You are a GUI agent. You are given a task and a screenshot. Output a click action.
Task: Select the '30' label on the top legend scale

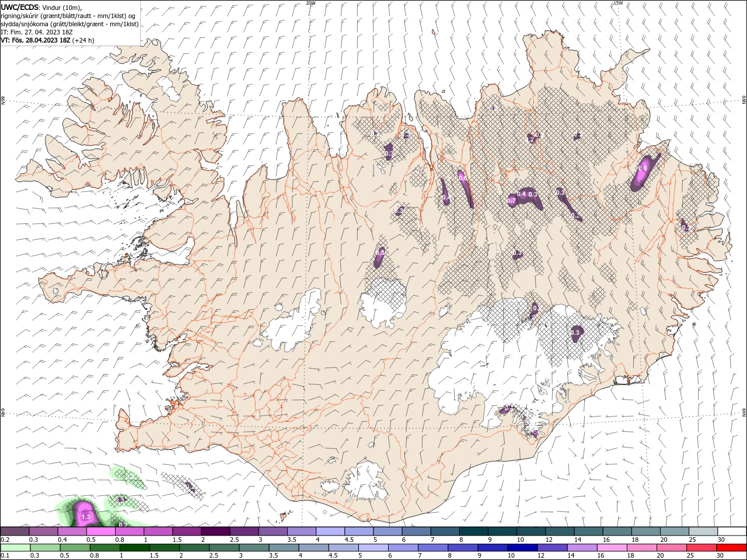click(x=720, y=540)
